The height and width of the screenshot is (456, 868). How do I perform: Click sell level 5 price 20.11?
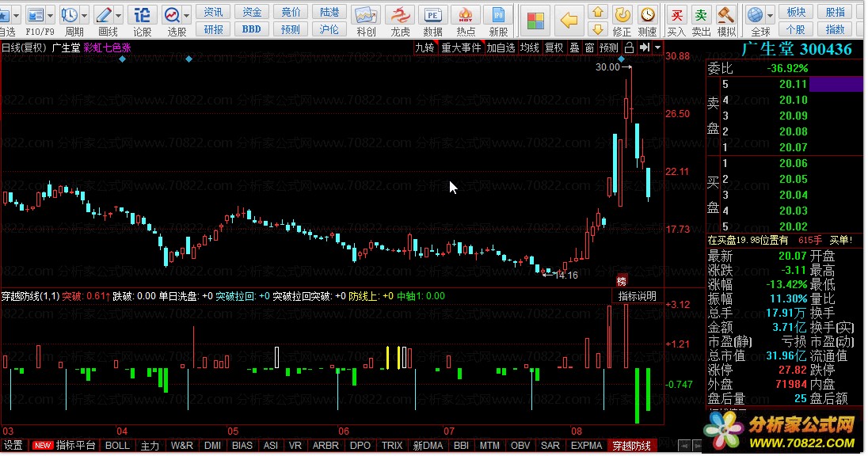click(x=794, y=84)
